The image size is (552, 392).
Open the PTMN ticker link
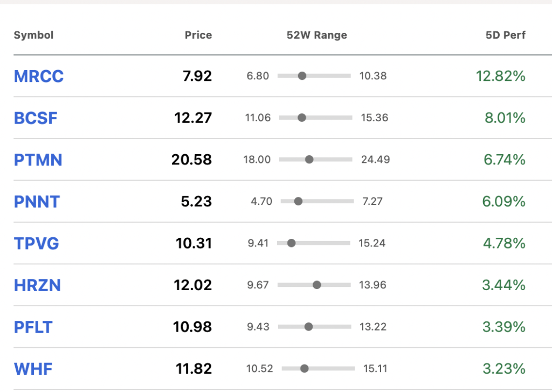coord(38,160)
